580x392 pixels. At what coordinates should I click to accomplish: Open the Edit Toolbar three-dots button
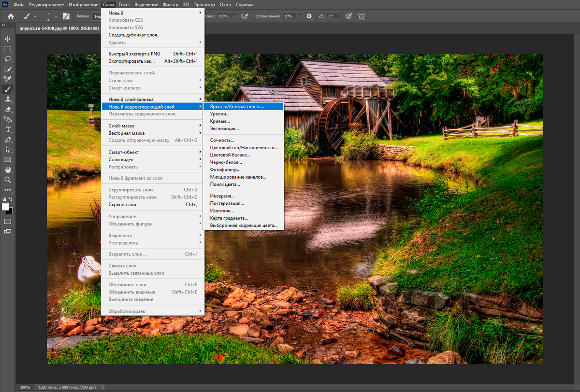8,190
